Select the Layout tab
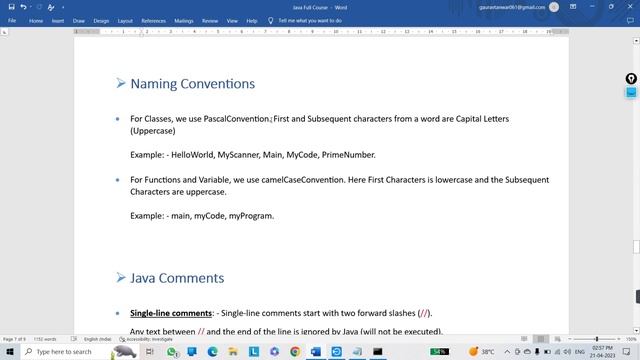This screenshot has height=360, width=640. click(x=125, y=20)
